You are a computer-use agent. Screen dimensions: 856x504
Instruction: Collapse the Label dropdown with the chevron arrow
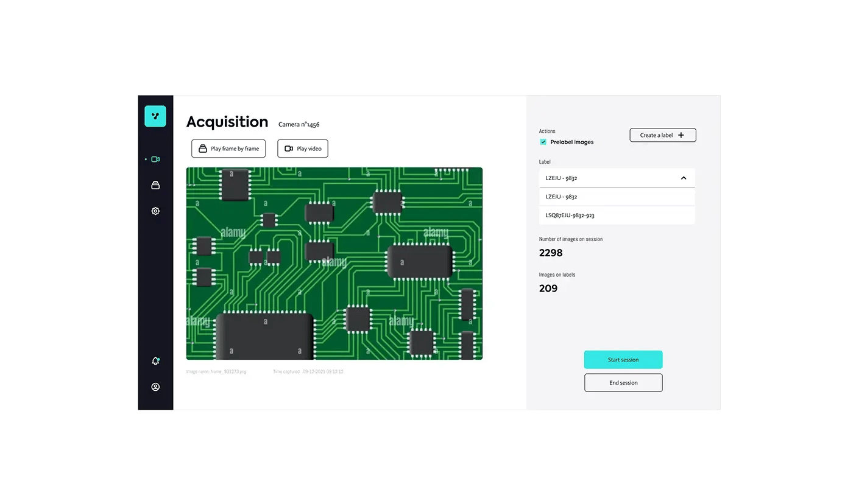[683, 178]
